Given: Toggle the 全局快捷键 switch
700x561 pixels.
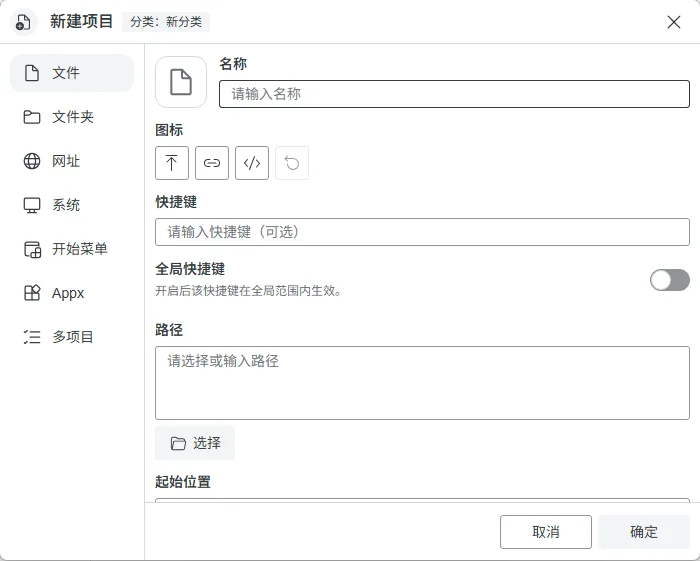Looking at the screenshot, I should pos(670,280).
